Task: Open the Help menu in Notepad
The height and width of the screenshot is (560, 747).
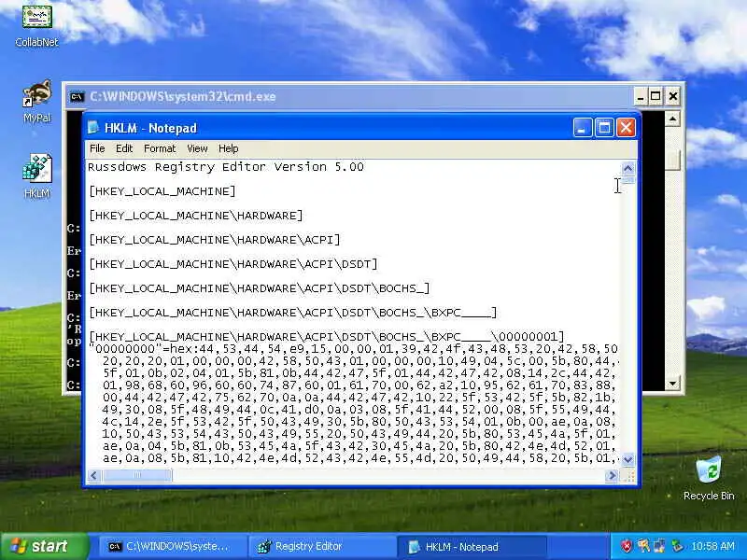Action: [x=228, y=148]
